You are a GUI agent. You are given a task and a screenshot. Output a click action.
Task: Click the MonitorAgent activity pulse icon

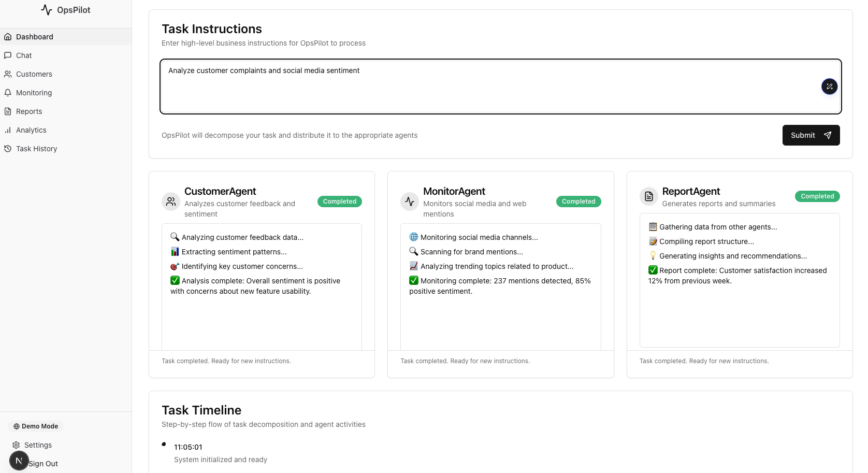(410, 202)
